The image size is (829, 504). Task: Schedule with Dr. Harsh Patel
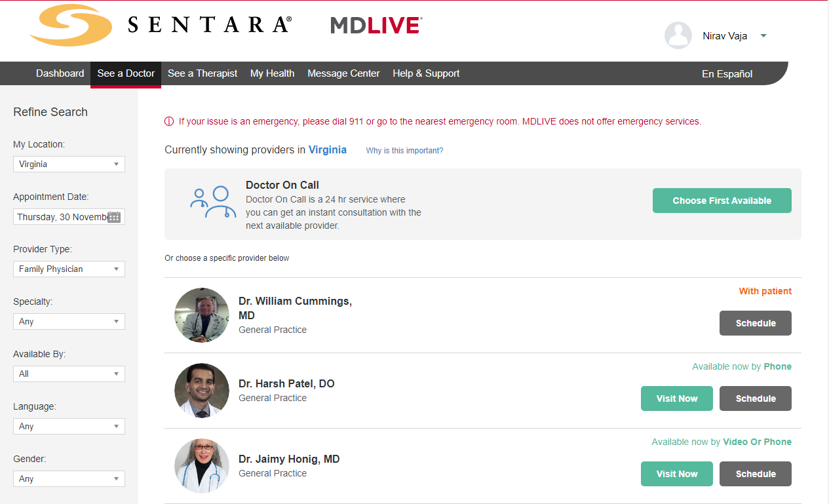click(756, 398)
